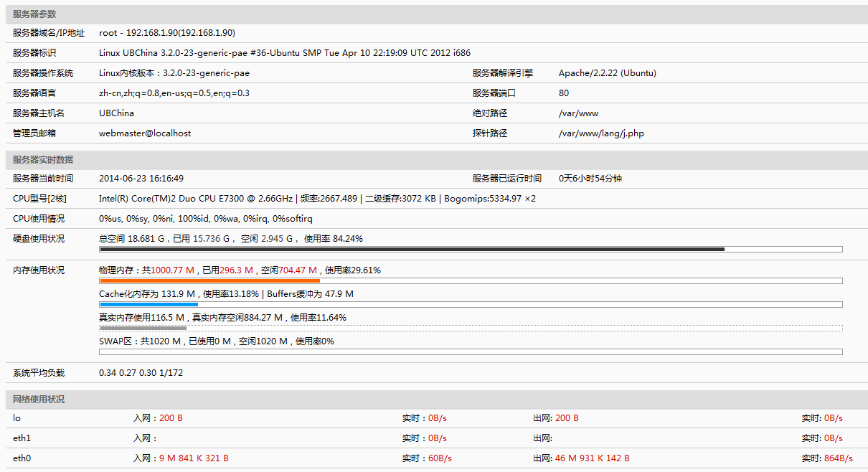Screen dimensions: 868x472
Task: Select the server port value 80
Action: (564, 93)
